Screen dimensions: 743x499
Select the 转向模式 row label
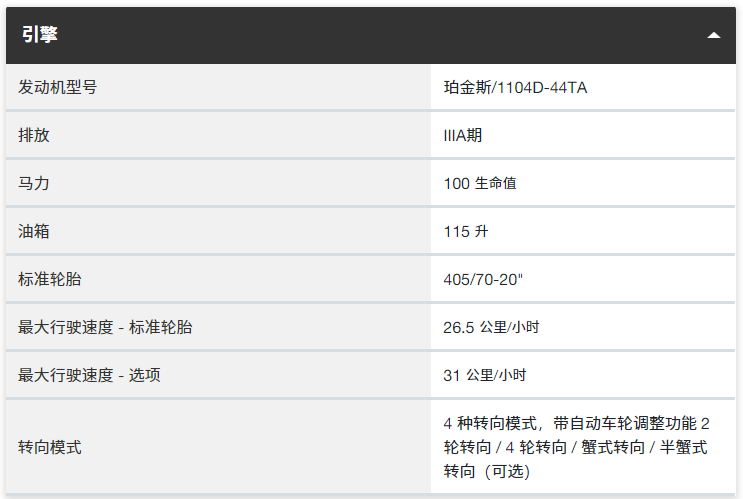pos(50,447)
